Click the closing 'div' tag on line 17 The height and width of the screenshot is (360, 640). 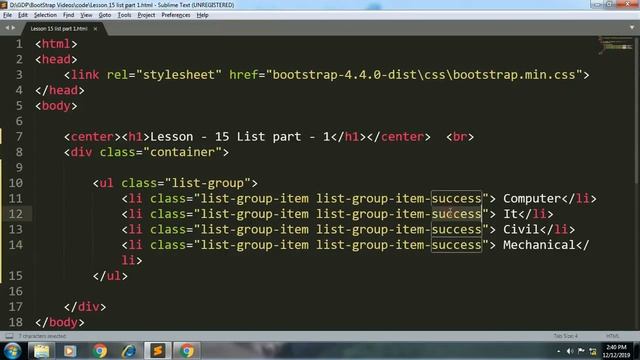point(85,307)
